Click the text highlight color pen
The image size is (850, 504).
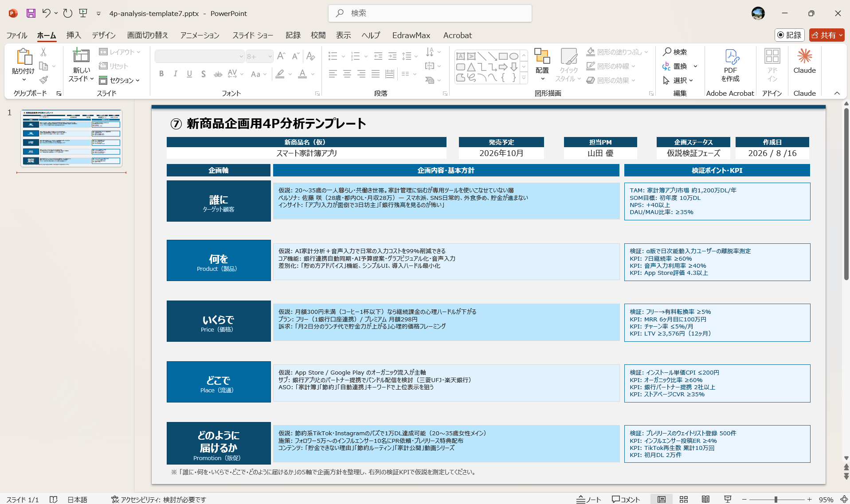click(280, 74)
